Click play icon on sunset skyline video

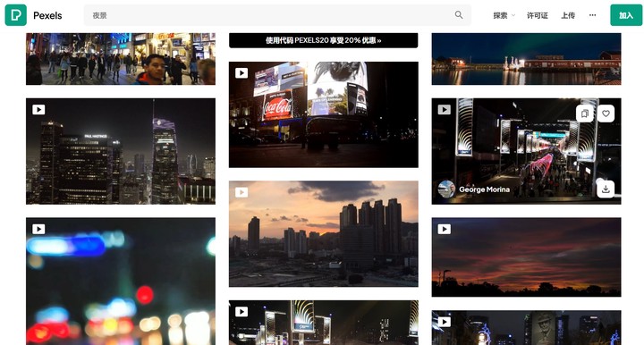(241, 192)
